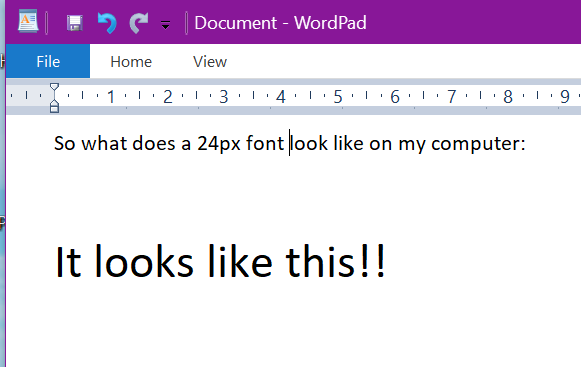Click the left indent marker on ruler
The image size is (581, 367).
[54, 108]
